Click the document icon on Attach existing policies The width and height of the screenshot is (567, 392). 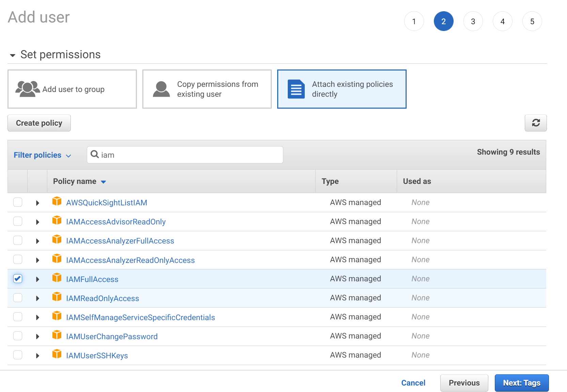click(296, 89)
